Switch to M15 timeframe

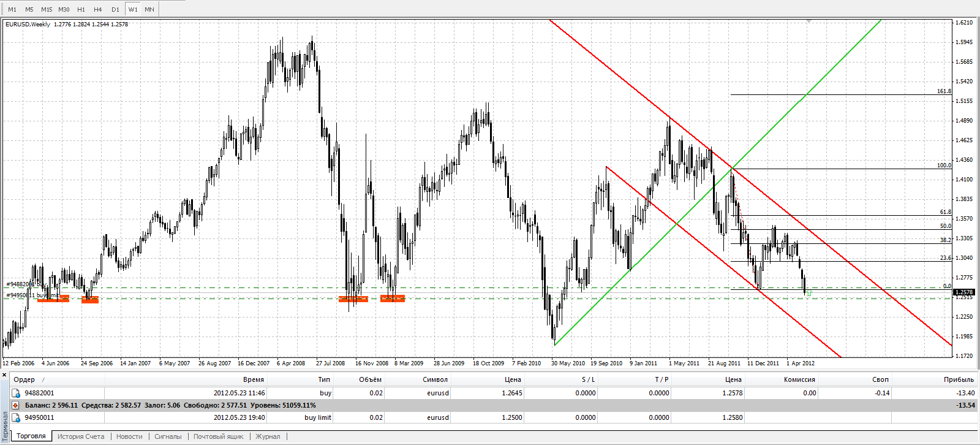[x=47, y=10]
